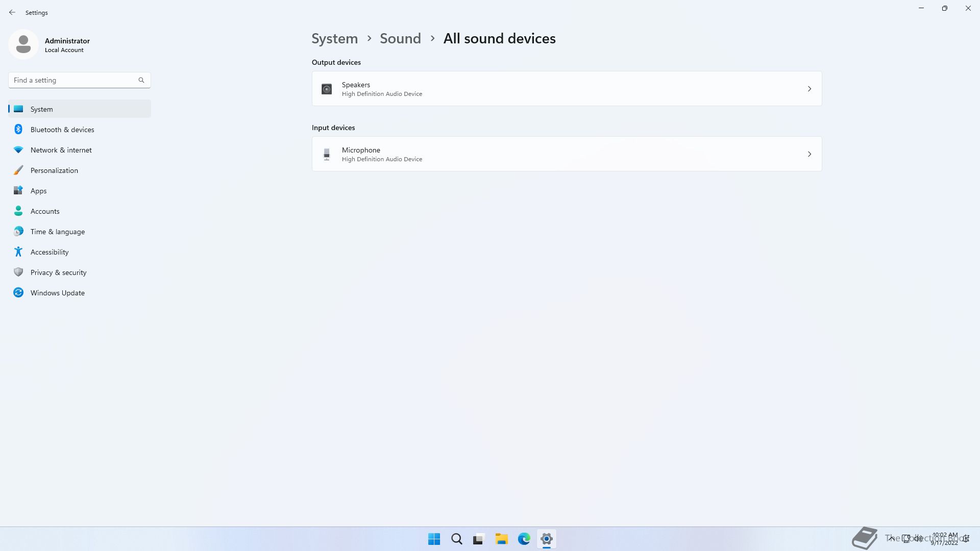
Task: Click the Microphone device icon
Action: (327, 154)
